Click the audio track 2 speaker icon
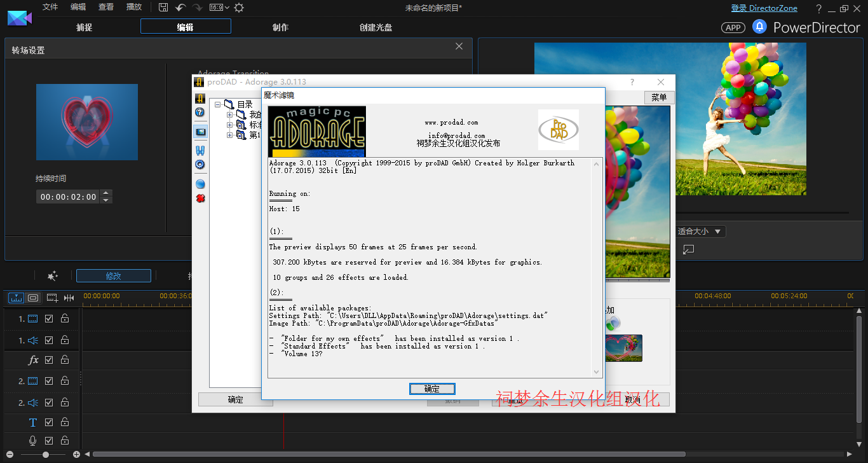868x463 pixels. pos(33,403)
